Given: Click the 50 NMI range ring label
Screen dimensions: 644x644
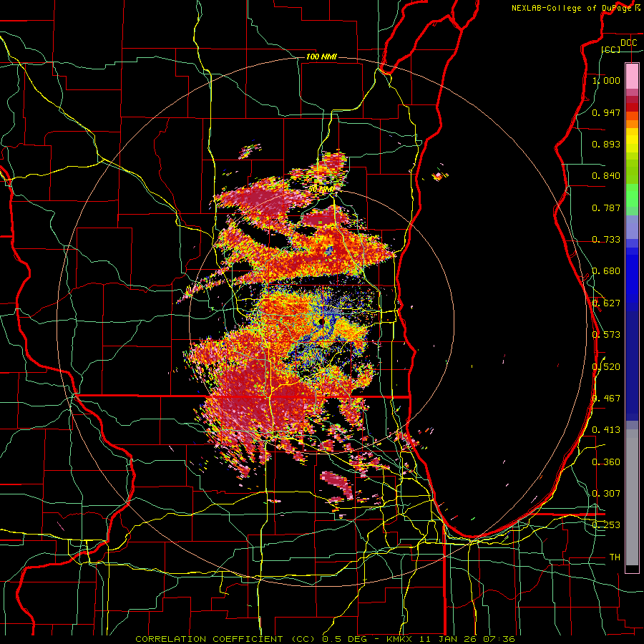Looking at the screenshot, I should point(321,190).
